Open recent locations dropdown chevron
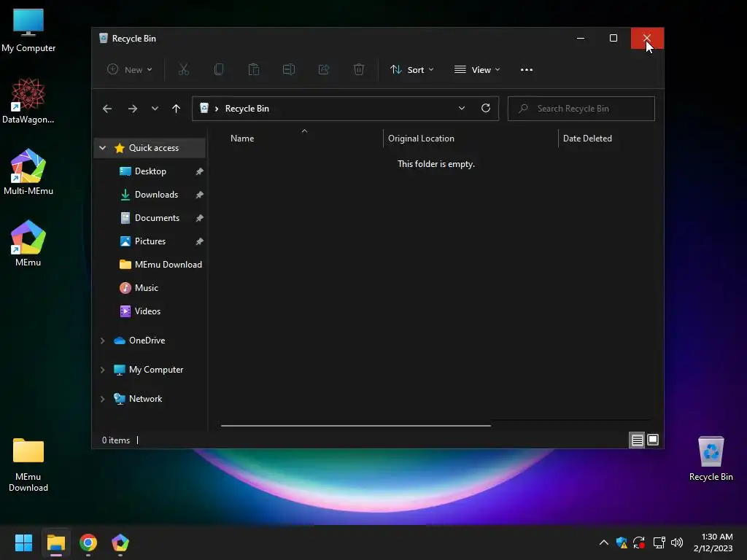Viewport: 747px width, 560px height. (155, 109)
